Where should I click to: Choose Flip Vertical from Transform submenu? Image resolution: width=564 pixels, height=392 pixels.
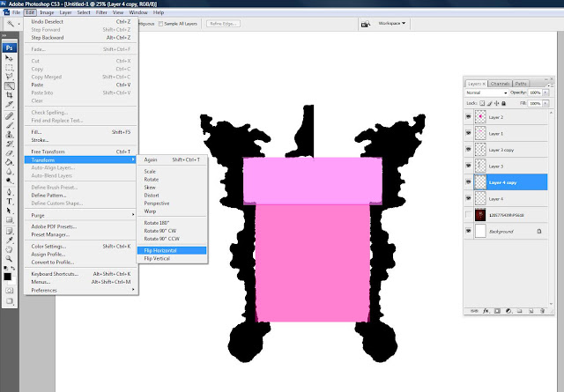(172, 259)
